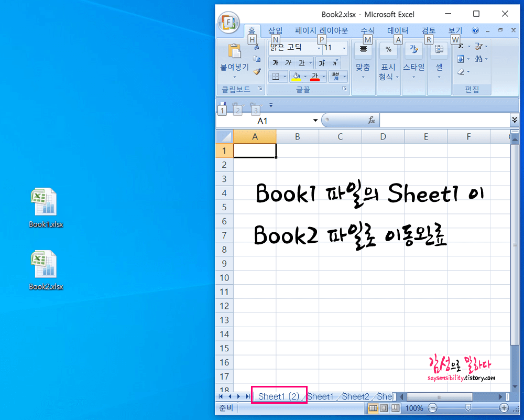The image size is (524, 420).
Task: Open the underline style dropdown arrow
Action: [310, 63]
